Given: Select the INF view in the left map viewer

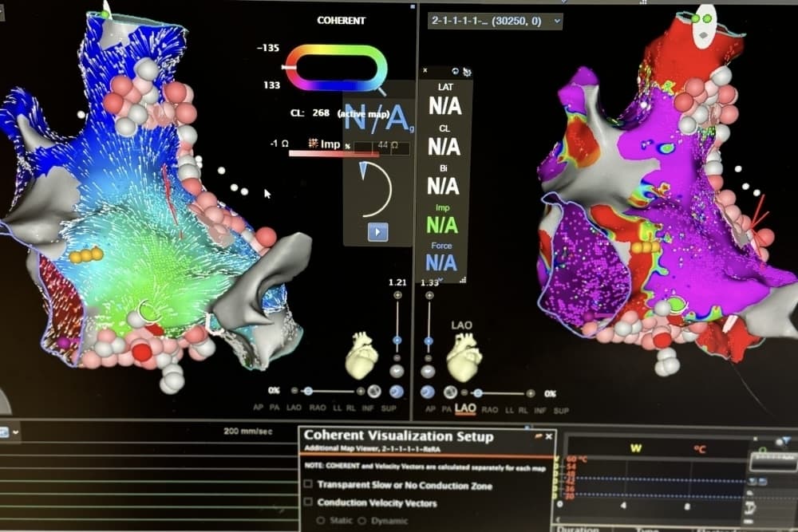Looking at the screenshot, I should (367, 408).
